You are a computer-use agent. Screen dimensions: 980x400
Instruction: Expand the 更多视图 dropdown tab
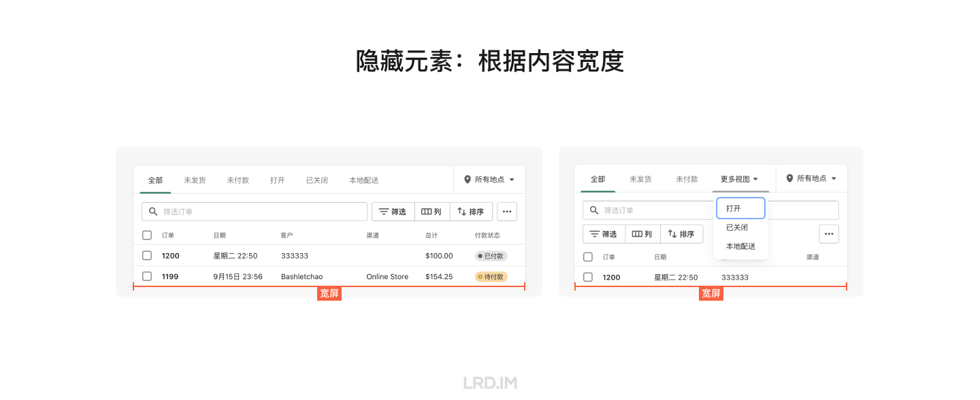[x=740, y=179]
